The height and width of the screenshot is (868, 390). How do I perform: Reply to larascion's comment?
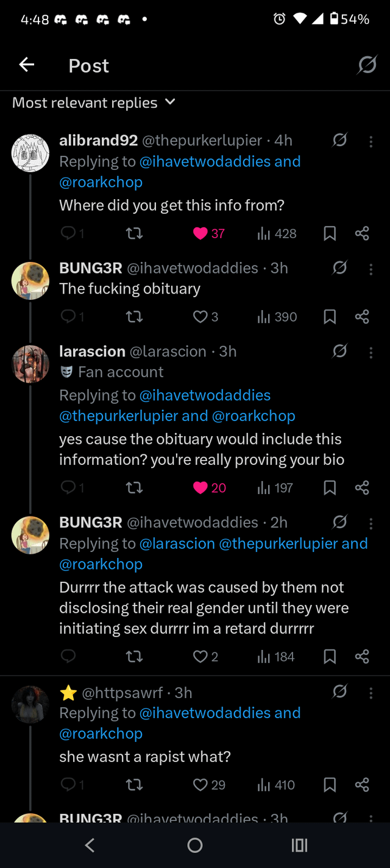68,488
